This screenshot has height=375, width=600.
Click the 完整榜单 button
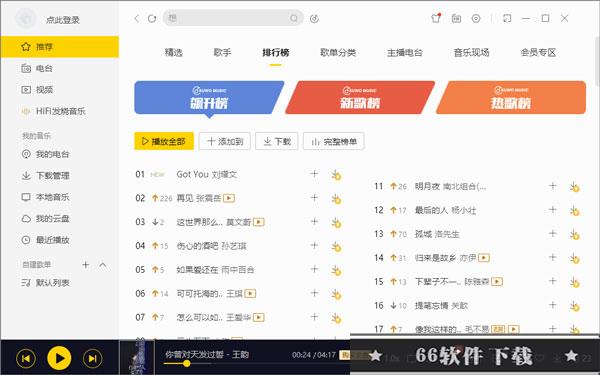click(334, 141)
